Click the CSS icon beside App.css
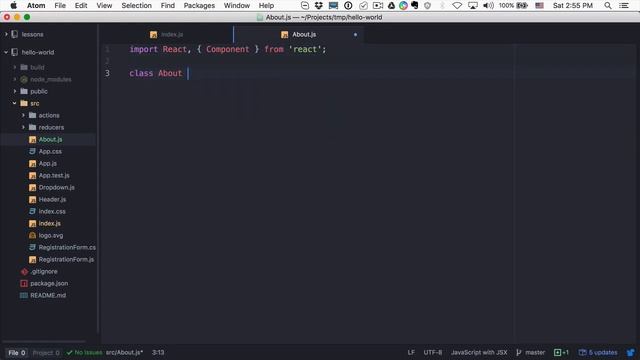 [x=33, y=151]
